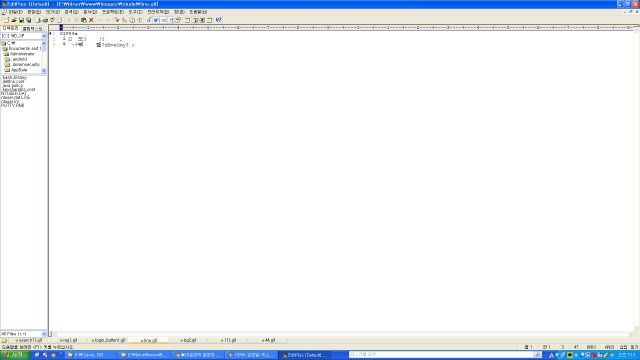
Task: Click the Open file toolbar icon
Action: coord(13,20)
